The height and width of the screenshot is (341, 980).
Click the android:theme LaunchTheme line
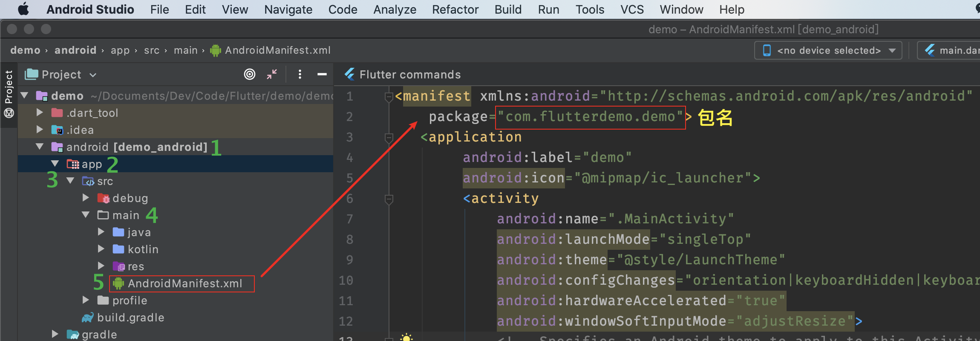[x=641, y=260]
